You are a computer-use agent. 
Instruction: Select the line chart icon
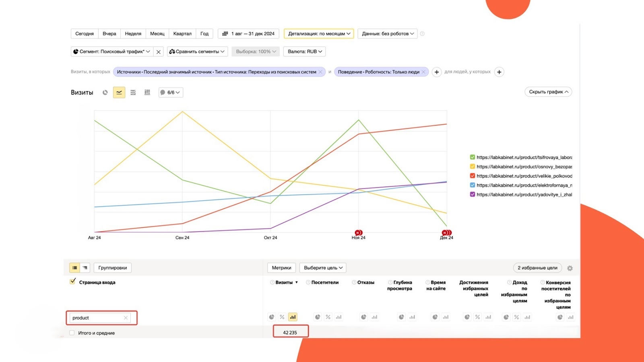pos(119,93)
